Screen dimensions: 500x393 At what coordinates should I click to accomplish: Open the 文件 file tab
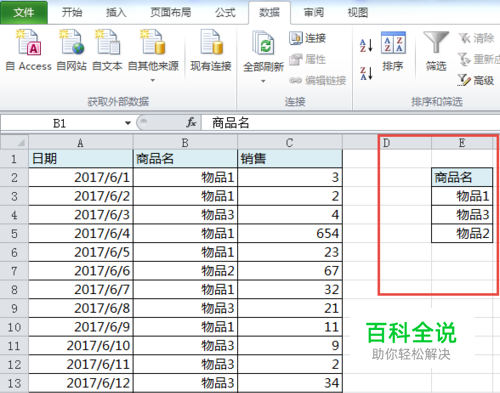click(x=24, y=12)
